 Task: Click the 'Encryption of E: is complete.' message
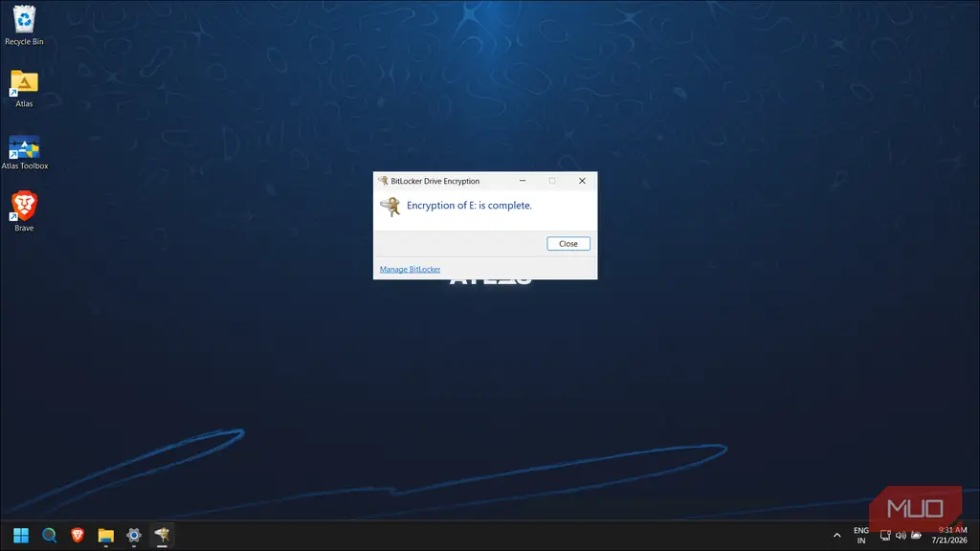point(469,206)
